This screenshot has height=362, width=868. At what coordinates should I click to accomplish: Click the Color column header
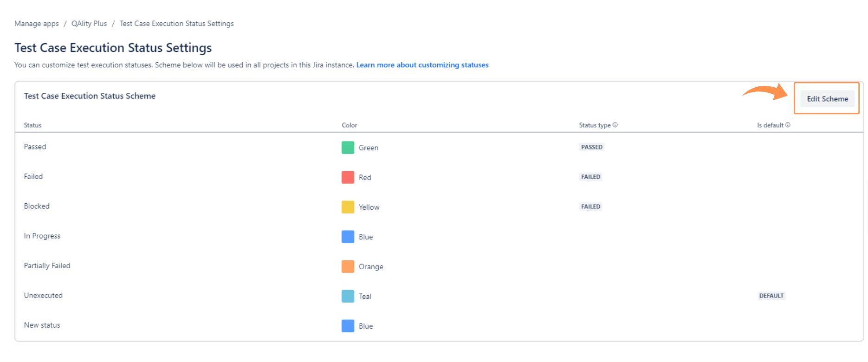[350, 125]
